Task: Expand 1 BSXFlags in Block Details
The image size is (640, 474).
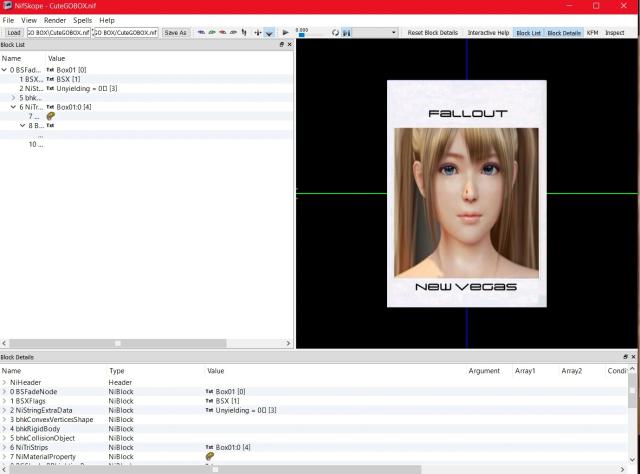Action: (4, 401)
